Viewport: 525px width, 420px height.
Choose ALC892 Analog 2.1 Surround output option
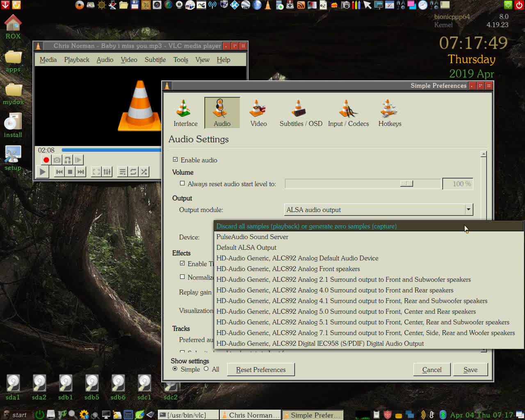369,279
